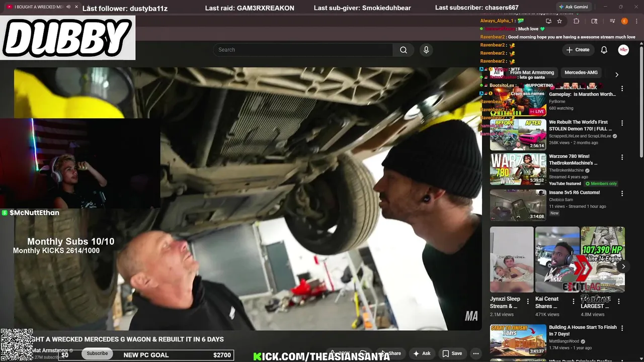This screenshot has width=644, height=362.
Task: Select the 'Mercedes-AMG' filter chip
Action: 581,72
